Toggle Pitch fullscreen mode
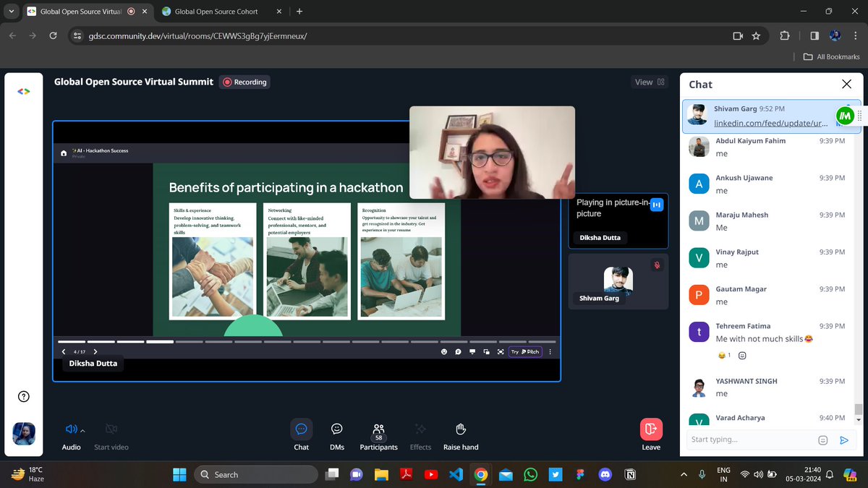The width and height of the screenshot is (868, 488). pyautogui.click(x=501, y=352)
